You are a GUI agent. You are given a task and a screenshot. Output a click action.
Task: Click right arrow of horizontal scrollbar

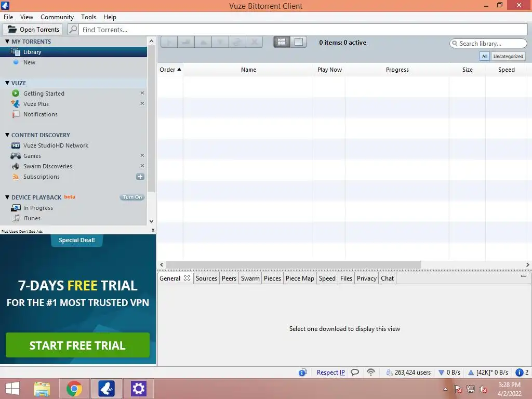[x=528, y=264]
